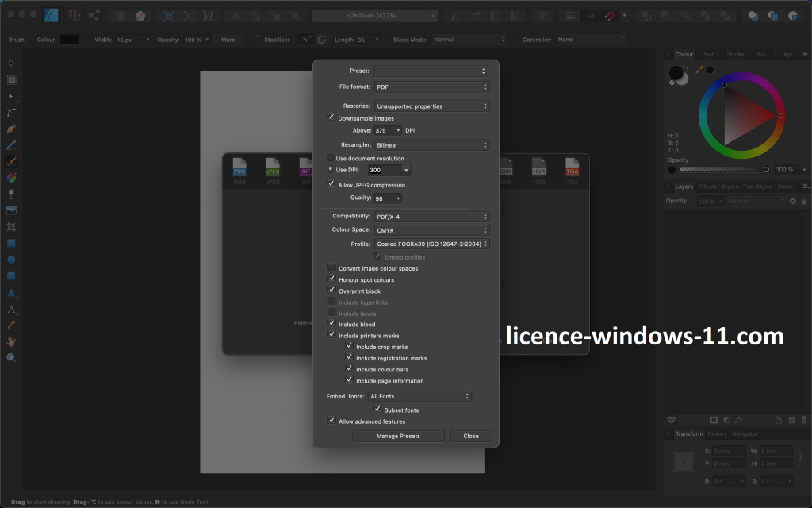The width and height of the screenshot is (812, 508).
Task: Switch to the Stroke panel tab
Action: click(x=735, y=55)
